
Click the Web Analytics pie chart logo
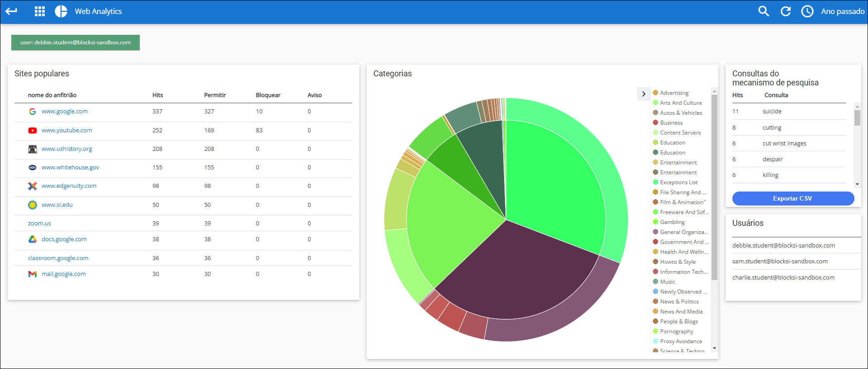pos(61,11)
